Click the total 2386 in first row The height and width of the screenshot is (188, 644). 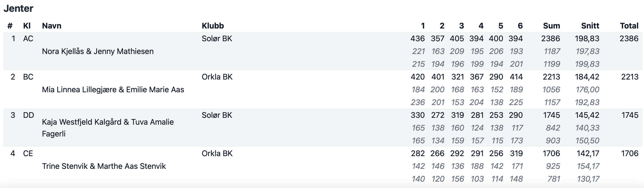click(x=629, y=39)
